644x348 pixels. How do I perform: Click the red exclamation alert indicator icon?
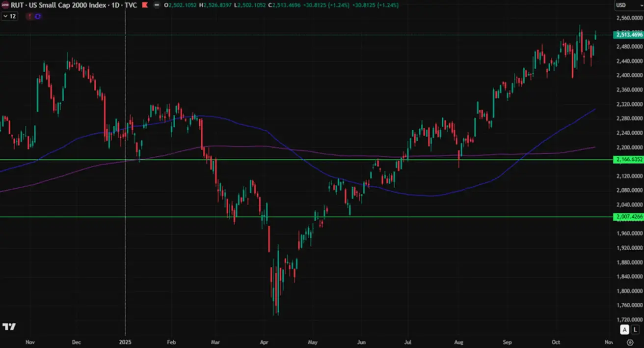click(30, 16)
